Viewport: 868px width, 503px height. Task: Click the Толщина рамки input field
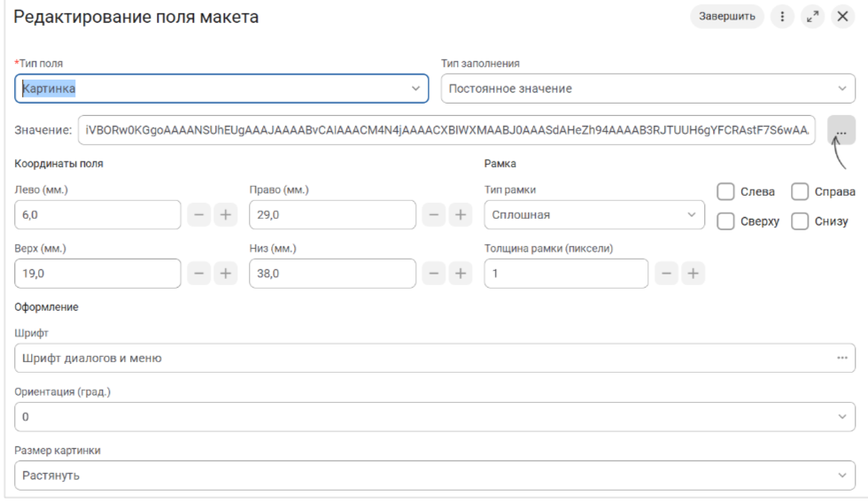(x=566, y=274)
